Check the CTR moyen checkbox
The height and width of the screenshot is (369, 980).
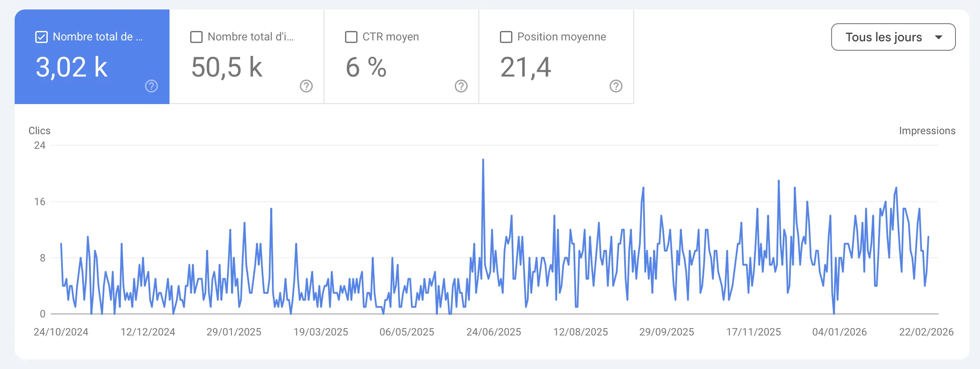(x=351, y=37)
